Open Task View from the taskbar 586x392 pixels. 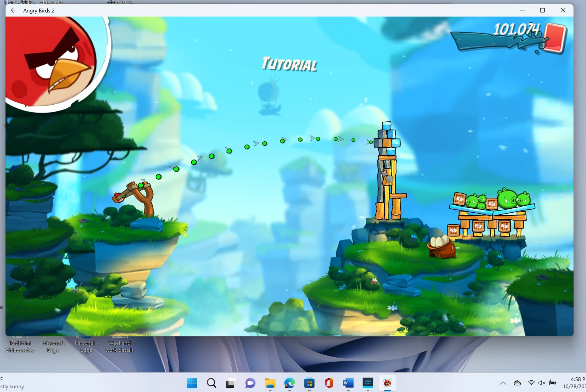click(231, 383)
